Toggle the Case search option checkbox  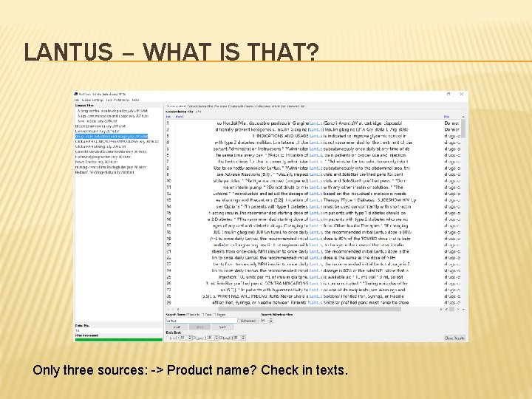coord(201,315)
